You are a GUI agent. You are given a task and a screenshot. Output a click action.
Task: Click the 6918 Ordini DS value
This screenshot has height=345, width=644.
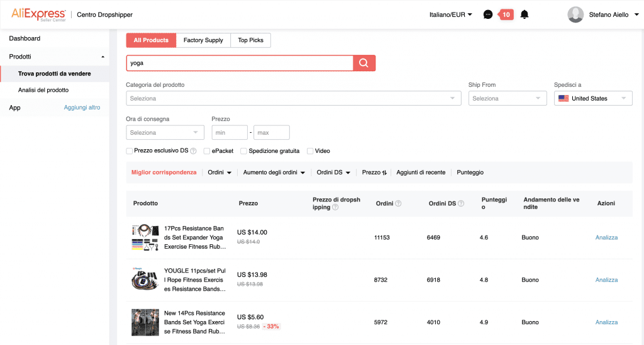[x=433, y=280]
